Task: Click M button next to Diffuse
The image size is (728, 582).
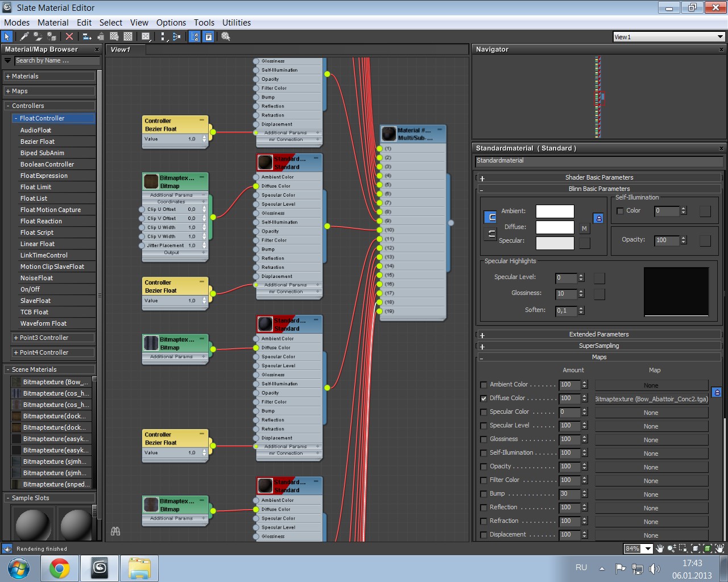Action: (x=584, y=228)
